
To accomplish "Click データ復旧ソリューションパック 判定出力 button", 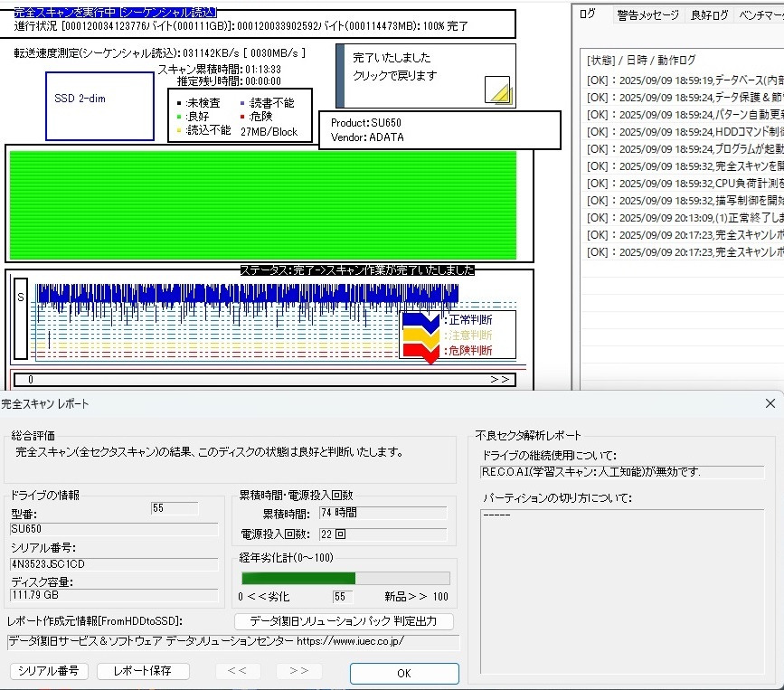I will coord(343,621).
